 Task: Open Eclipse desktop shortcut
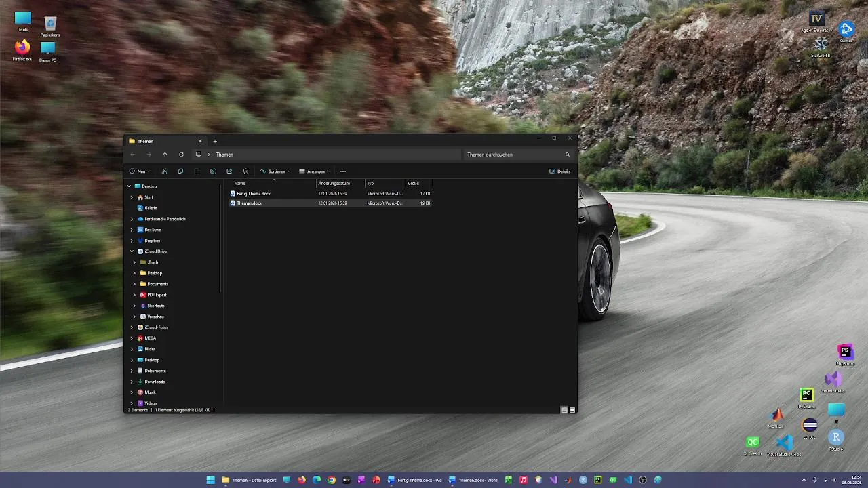(x=810, y=428)
